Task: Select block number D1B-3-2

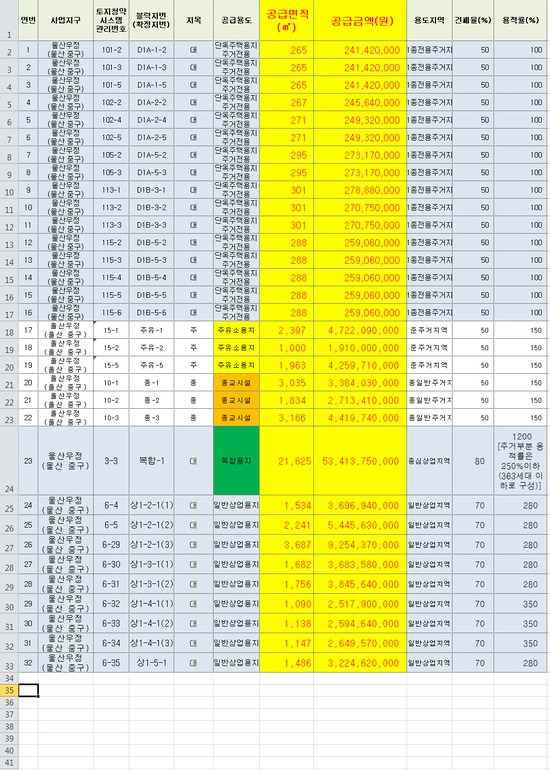Action: [152, 208]
